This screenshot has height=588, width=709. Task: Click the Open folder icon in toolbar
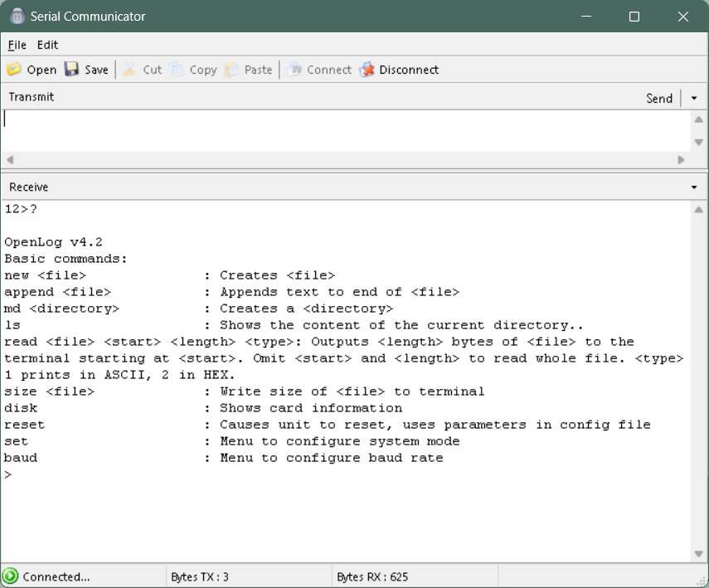14,70
